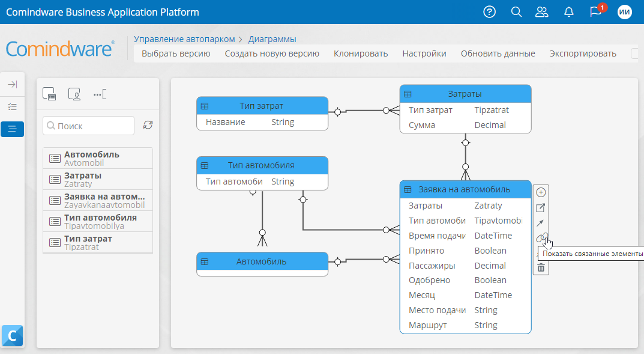Image resolution: width=644 pixels, height=354 pixels.
Task: Delete the element with the trash icon
Action: (541, 268)
